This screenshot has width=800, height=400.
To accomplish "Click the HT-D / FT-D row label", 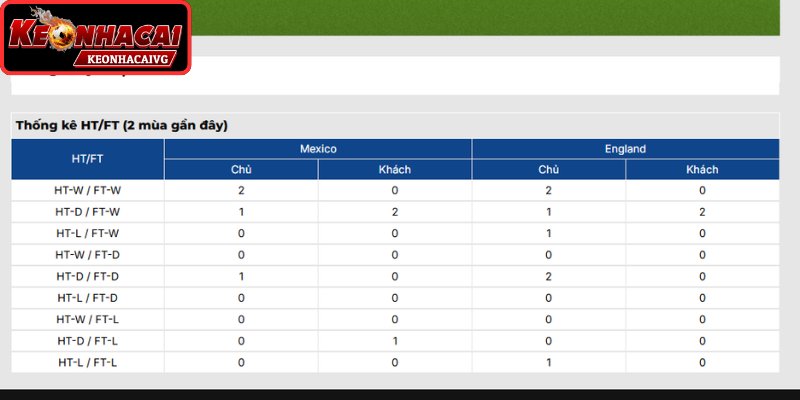I will pos(87,277).
